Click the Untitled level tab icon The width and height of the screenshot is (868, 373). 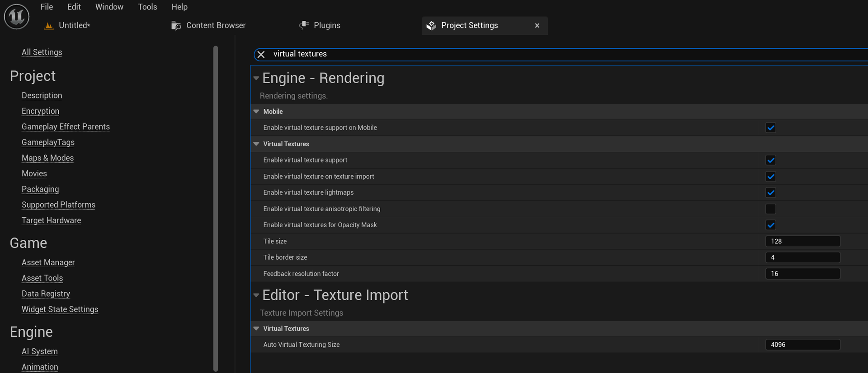click(49, 26)
